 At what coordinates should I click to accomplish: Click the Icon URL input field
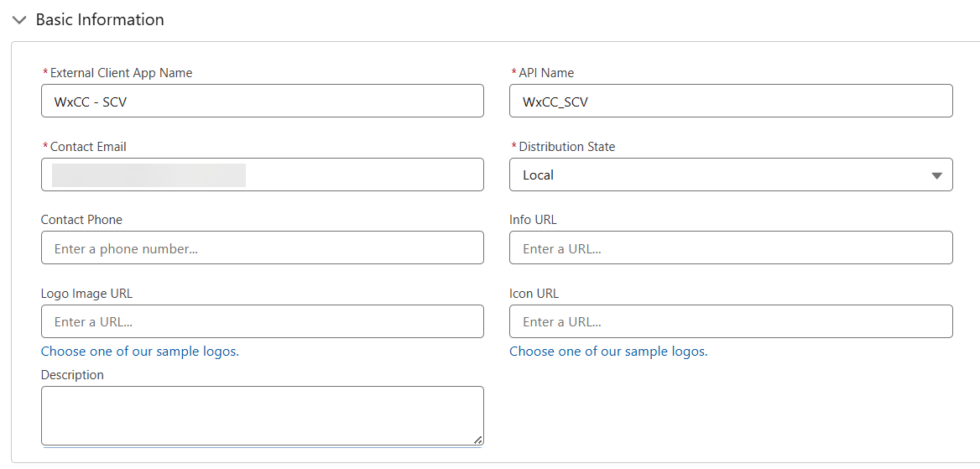731,321
